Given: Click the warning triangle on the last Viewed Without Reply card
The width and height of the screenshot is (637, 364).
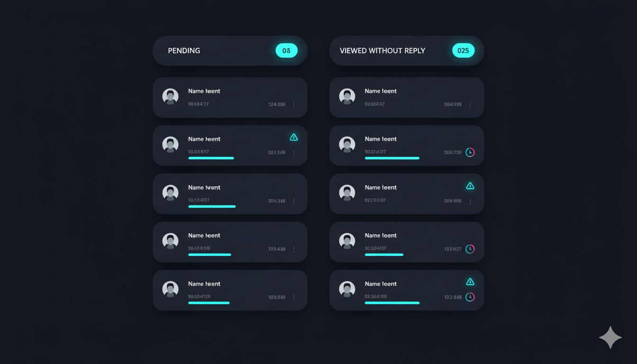Looking at the screenshot, I should click(470, 282).
